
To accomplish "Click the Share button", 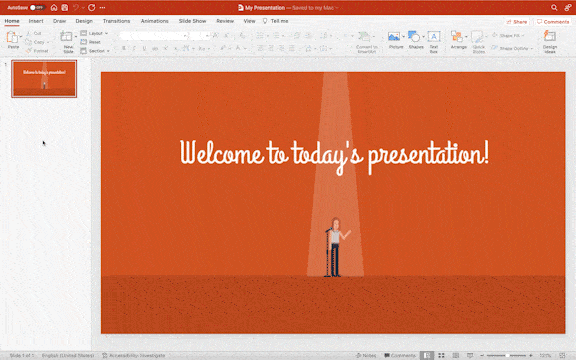I will coord(517,22).
